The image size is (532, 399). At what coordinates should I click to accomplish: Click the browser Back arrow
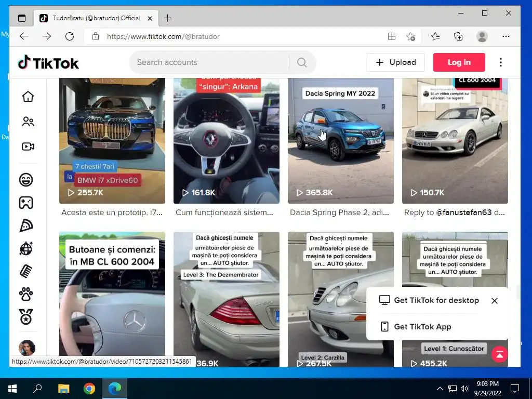point(24,36)
